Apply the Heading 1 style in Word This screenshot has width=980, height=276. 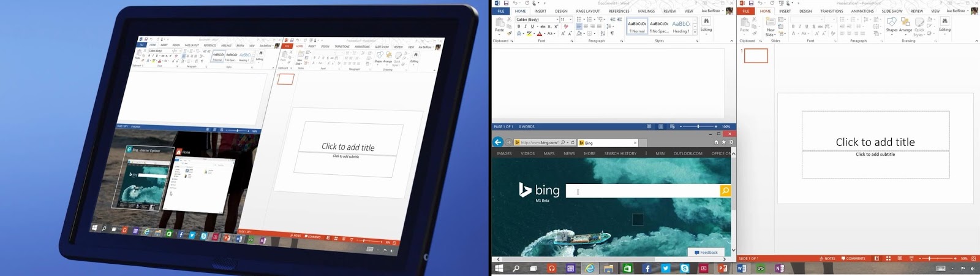680,26
